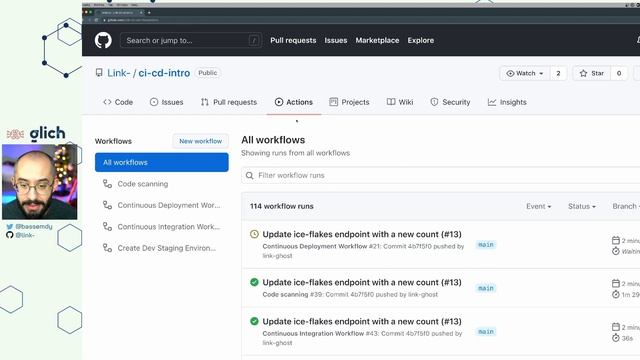Open Pull requests in the top navigation

coord(293,40)
